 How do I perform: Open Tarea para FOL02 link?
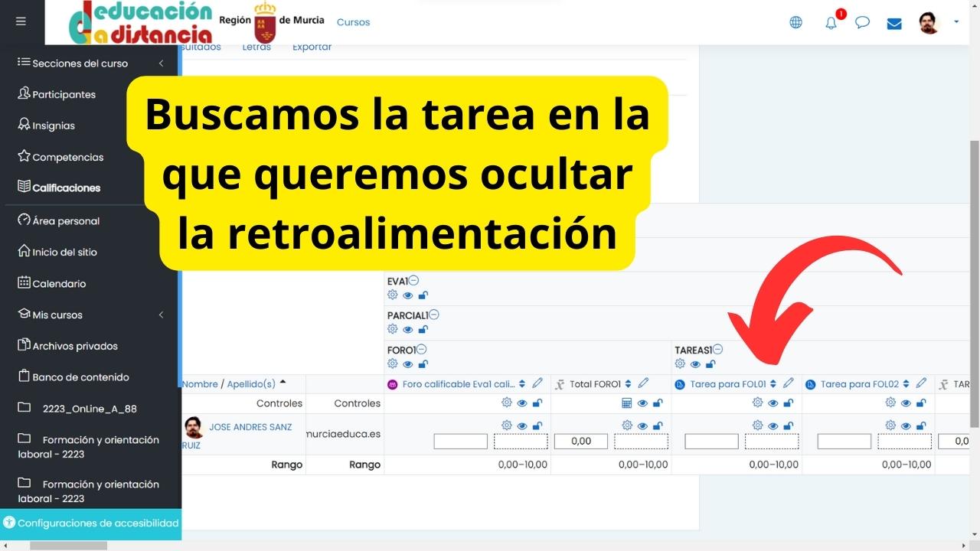click(859, 384)
